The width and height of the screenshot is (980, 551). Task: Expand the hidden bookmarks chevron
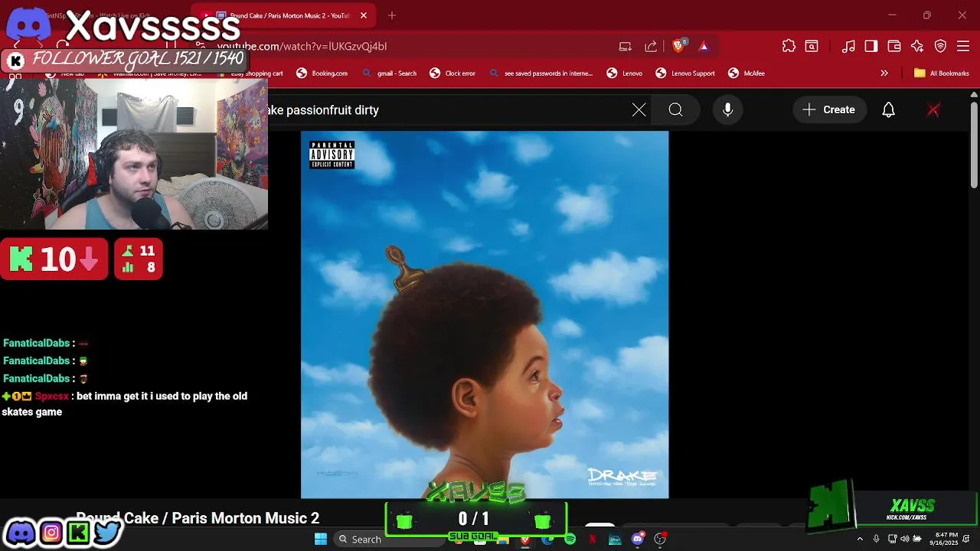pos(884,73)
